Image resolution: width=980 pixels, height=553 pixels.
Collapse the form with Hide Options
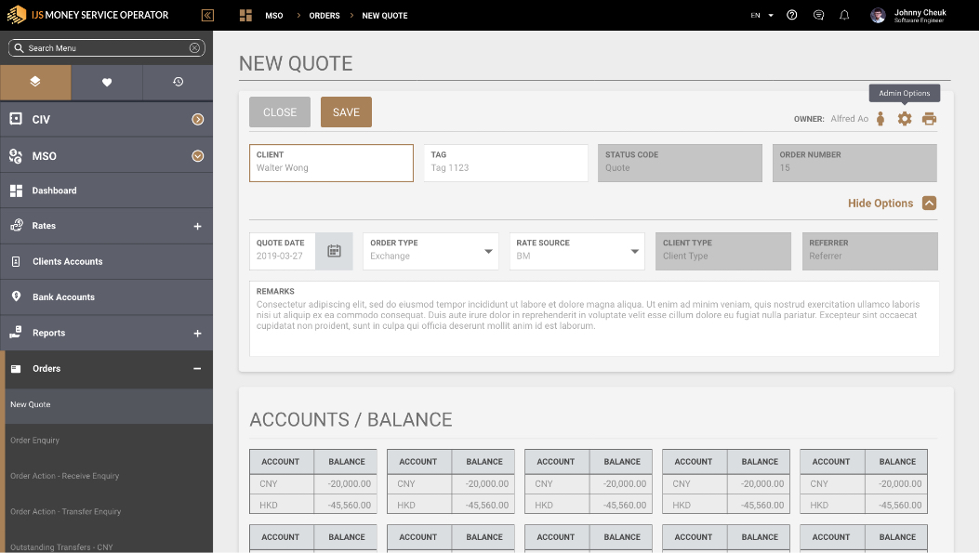pyautogui.click(x=929, y=204)
